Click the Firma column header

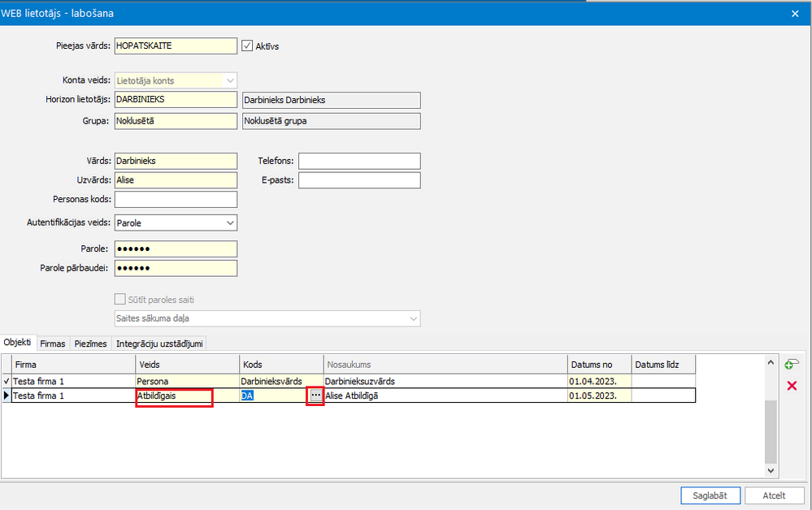coord(73,365)
